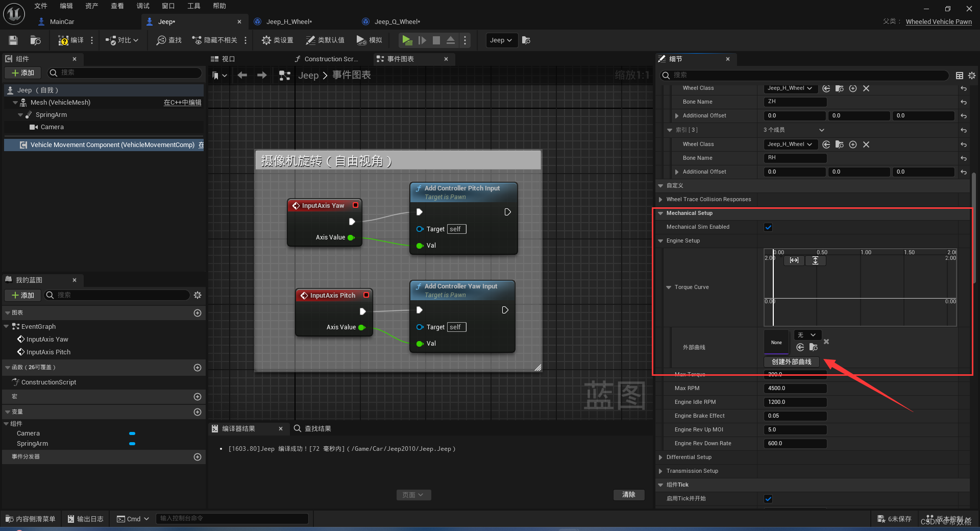
Task: Toggle the Start with Tick Enabled (启用Tick并开始) checkbox
Action: (768, 499)
